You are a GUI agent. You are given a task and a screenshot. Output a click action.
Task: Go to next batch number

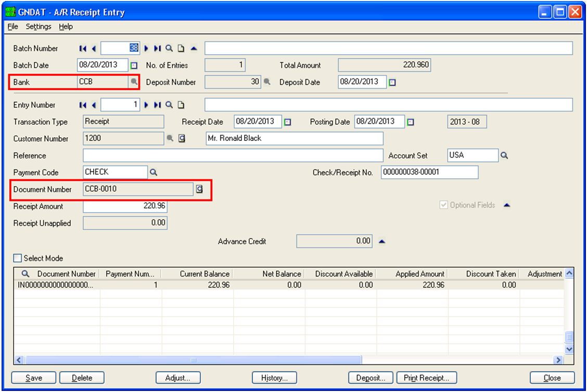[146, 48]
